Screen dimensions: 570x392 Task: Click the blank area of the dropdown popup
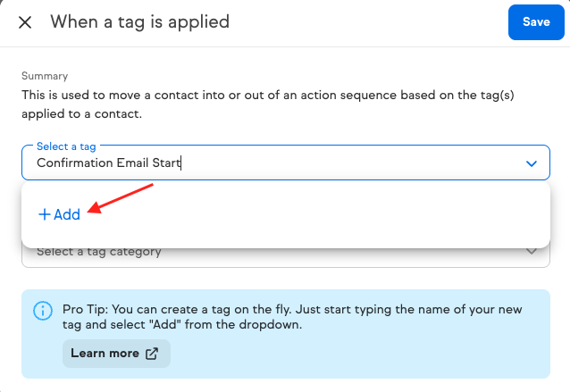click(x=357, y=219)
